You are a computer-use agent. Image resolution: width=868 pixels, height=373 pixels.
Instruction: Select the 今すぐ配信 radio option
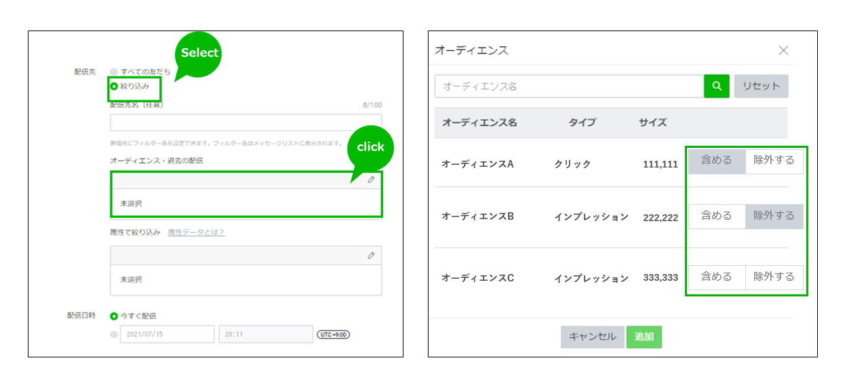(114, 315)
